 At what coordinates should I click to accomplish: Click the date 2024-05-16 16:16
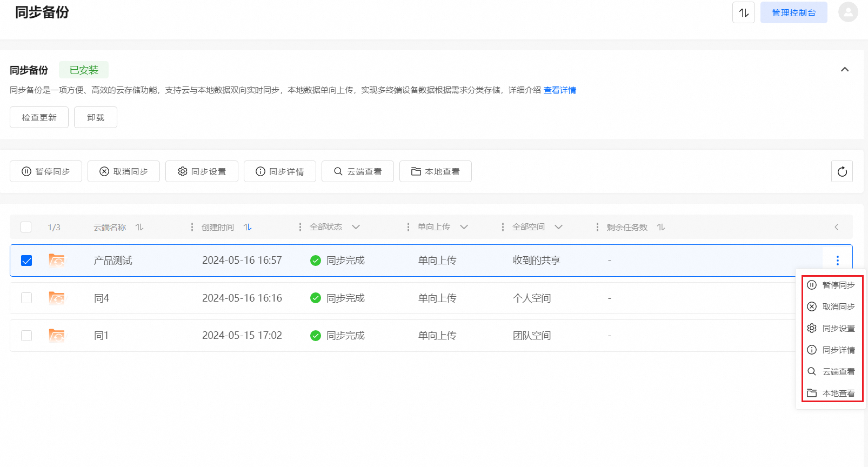(x=242, y=298)
